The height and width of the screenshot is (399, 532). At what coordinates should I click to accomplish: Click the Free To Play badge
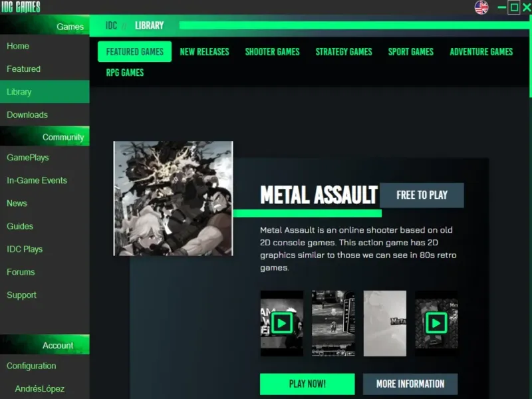coord(422,195)
